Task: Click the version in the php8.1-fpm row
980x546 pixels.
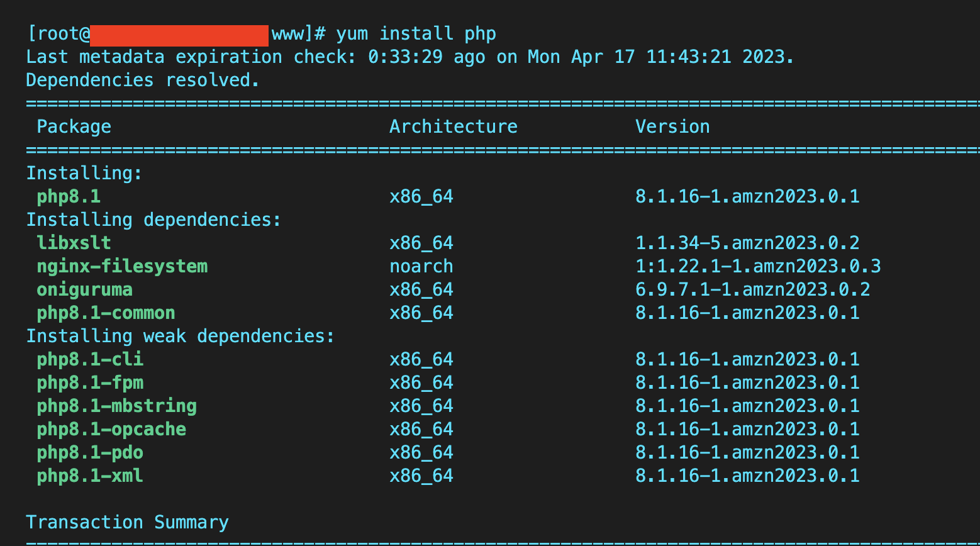Action: click(x=747, y=382)
